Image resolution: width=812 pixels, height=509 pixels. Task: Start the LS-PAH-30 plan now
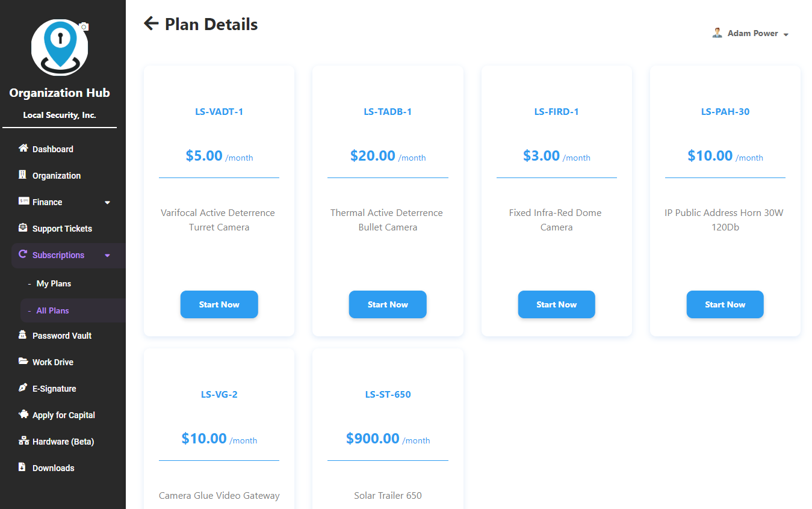(x=725, y=304)
